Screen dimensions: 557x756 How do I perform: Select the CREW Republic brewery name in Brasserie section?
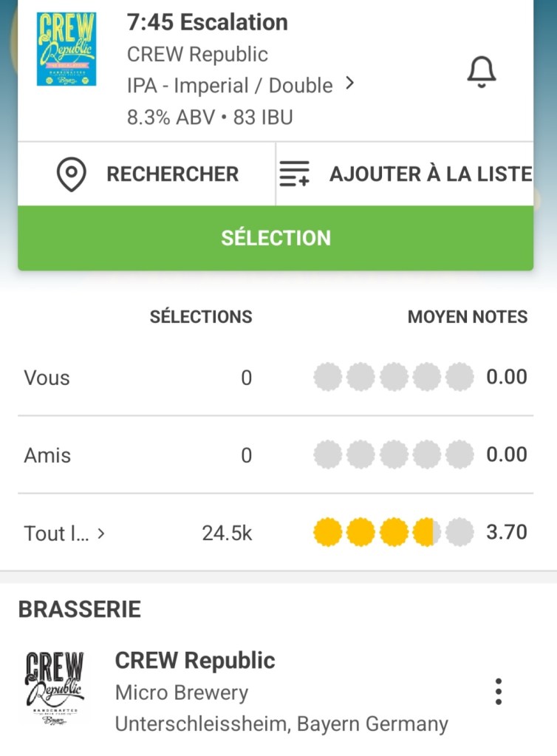click(195, 661)
